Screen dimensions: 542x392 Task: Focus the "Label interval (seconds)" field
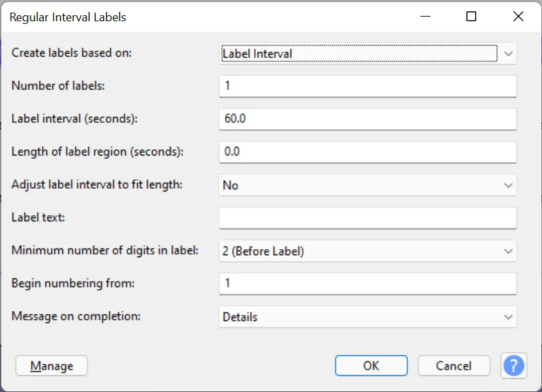367,118
